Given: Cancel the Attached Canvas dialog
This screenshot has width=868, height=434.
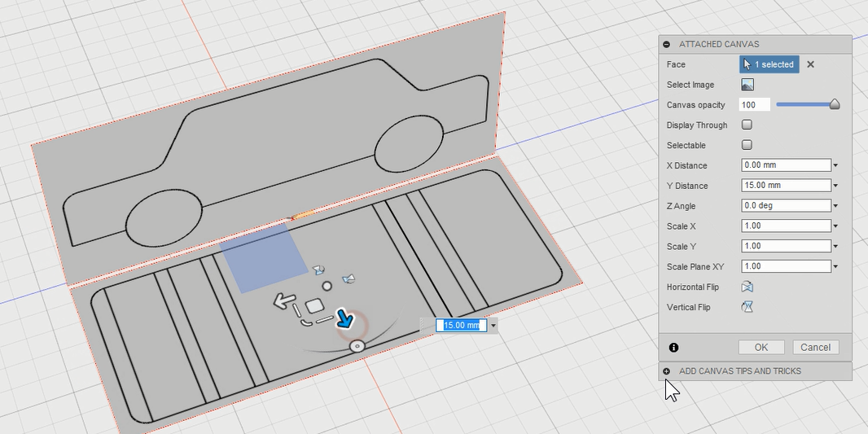Looking at the screenshot, I should tap(815, 347).
